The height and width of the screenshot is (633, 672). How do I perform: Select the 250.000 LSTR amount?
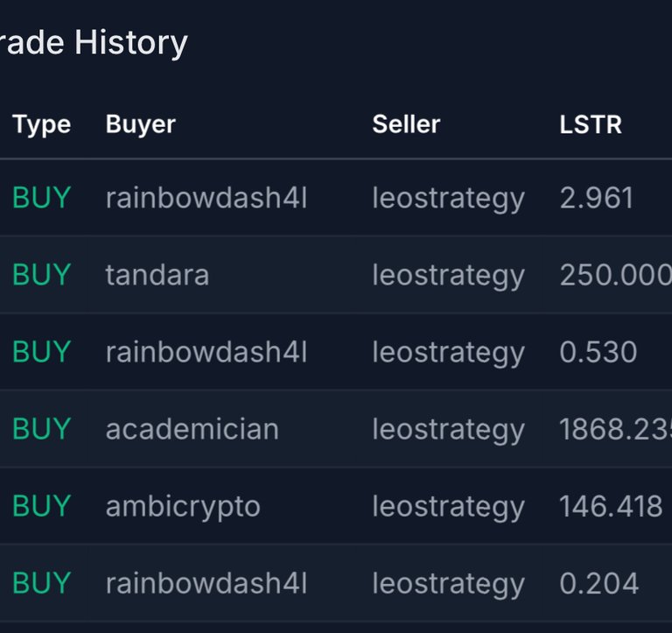615,275
